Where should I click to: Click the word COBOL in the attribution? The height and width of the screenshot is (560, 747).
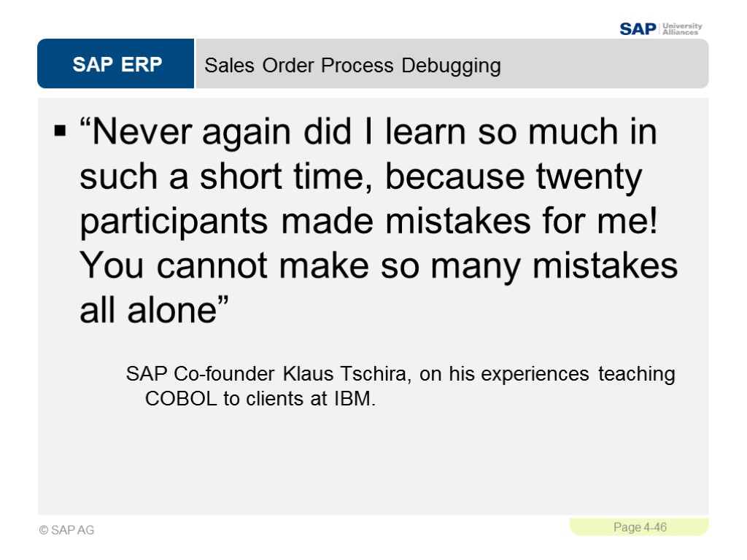[x=178, y=400]
